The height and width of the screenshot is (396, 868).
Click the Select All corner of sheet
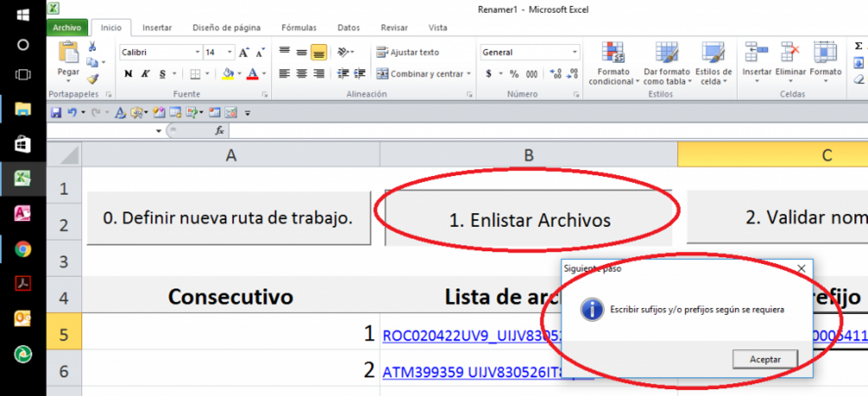(65, 155)
